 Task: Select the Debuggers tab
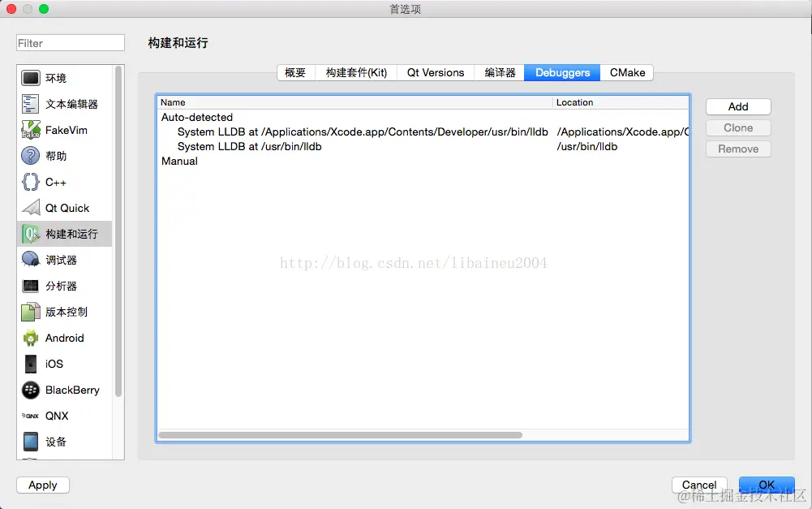[x=562, y=72]
